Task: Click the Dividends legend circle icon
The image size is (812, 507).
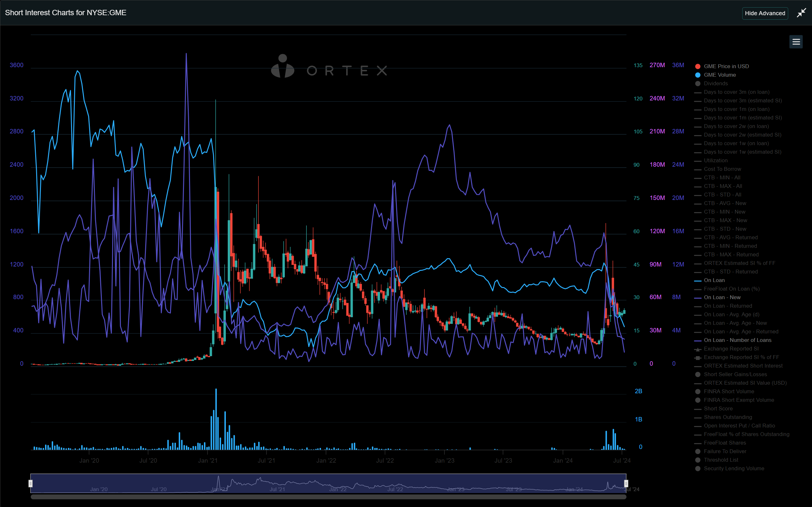Action: [698, 83]
